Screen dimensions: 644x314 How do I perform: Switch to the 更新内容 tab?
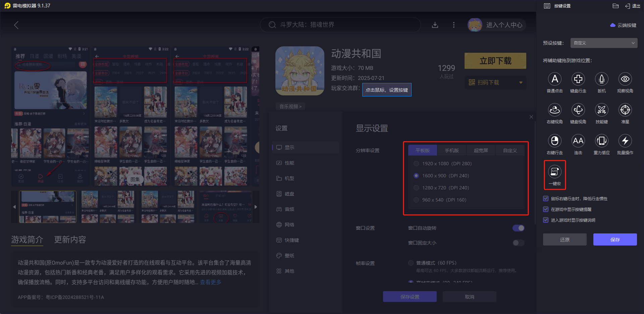coord(70,239)
